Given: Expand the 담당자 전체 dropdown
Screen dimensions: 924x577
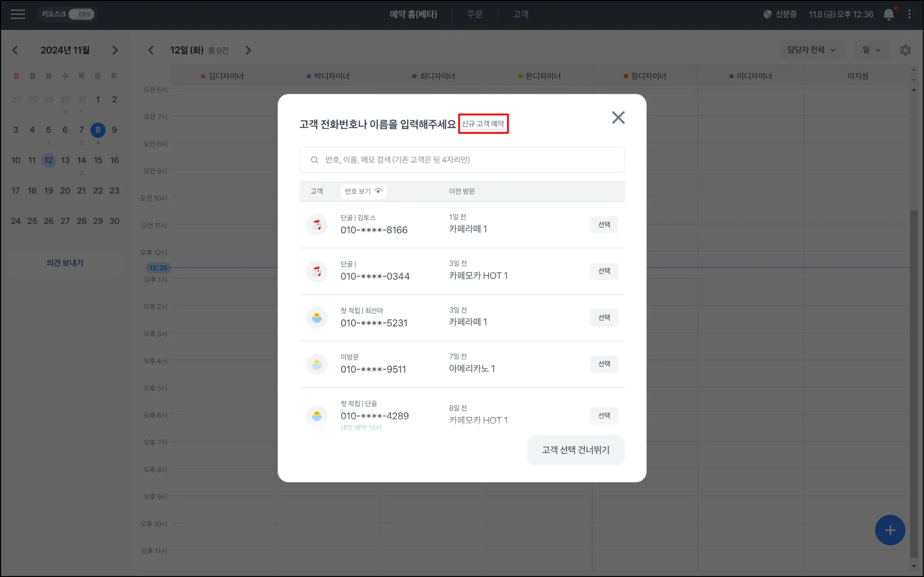Looking at the screenshot, I should click(x=811, y=50).
